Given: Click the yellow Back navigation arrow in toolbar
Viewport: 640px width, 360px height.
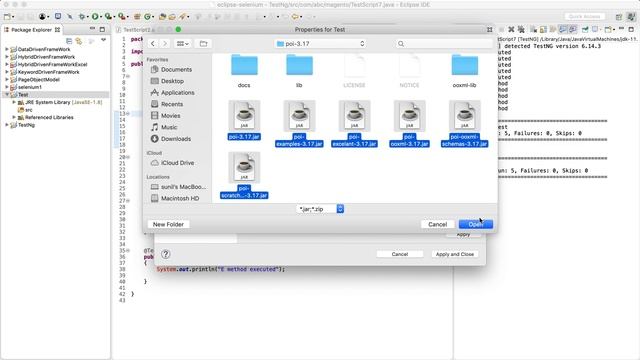Looking at the screenshot, I should point(294,17).
